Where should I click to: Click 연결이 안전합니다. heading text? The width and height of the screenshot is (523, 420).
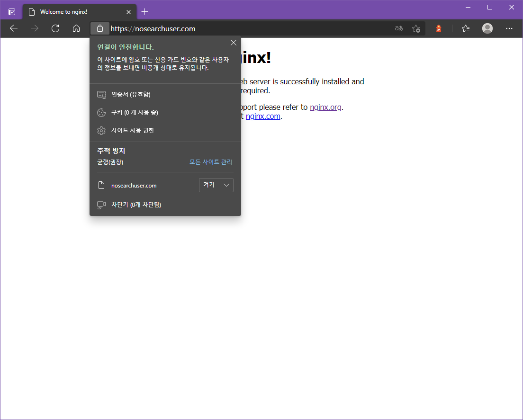(126, 47)
